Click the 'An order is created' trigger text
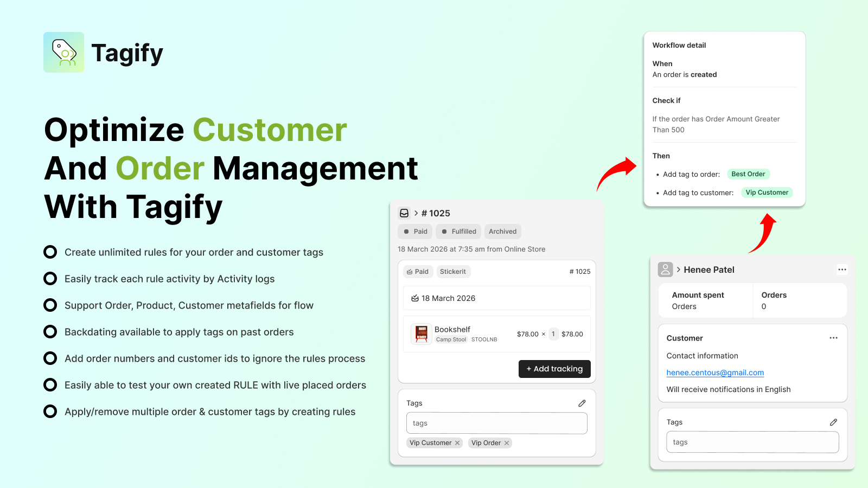The width and height of the screenshot is (868, 488). tap(685, 75)
